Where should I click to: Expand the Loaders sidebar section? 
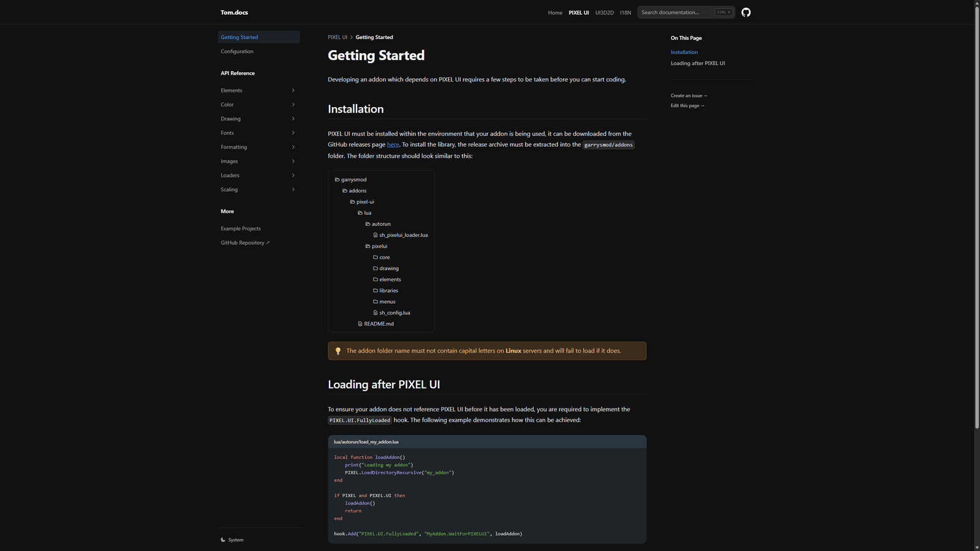(x=258, y=175)
